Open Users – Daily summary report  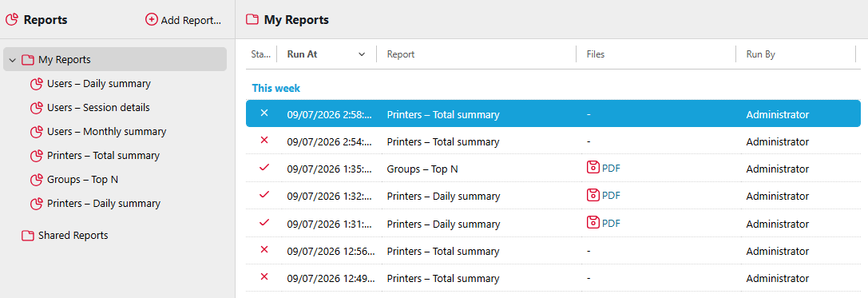click(98, 84)
